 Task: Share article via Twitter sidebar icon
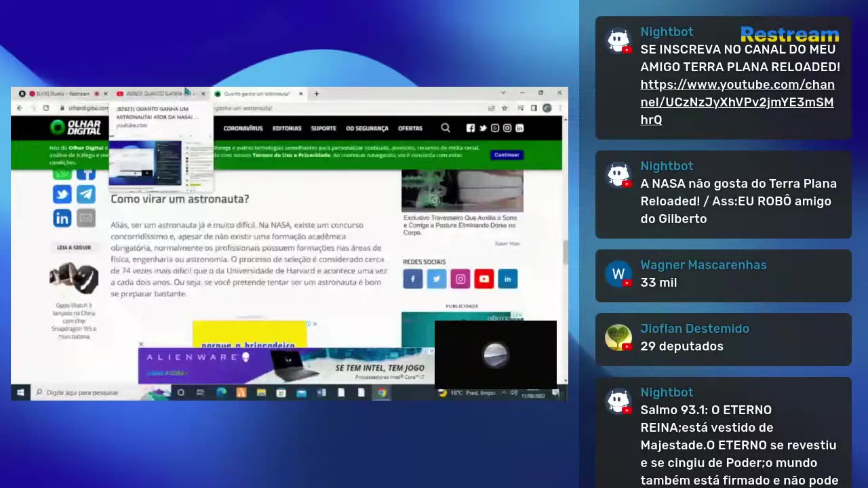(x=62, y=195)
